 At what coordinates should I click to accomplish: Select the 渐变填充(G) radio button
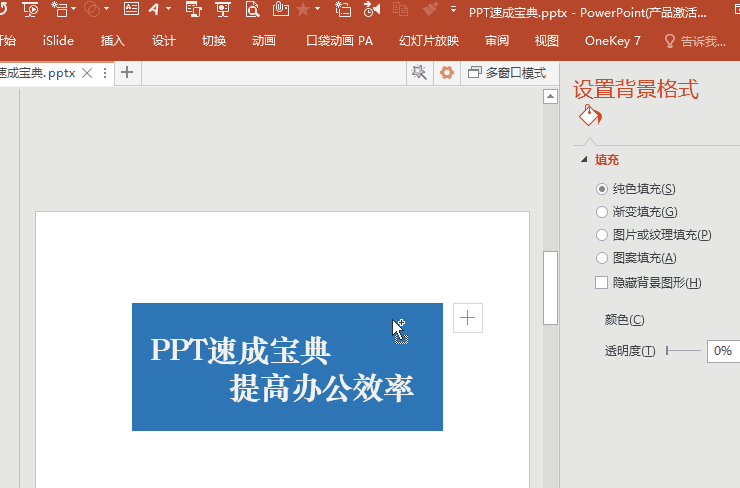(x=601, y=212)
